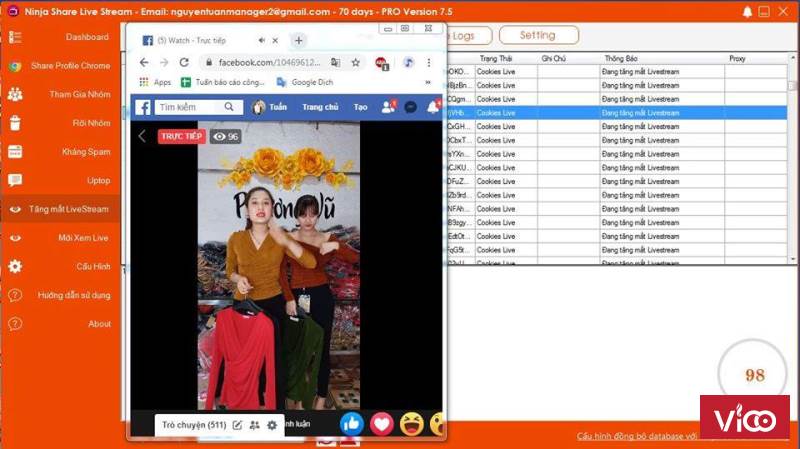
Task: Click Chrome back navigation arrow
Action: (144, 62)
